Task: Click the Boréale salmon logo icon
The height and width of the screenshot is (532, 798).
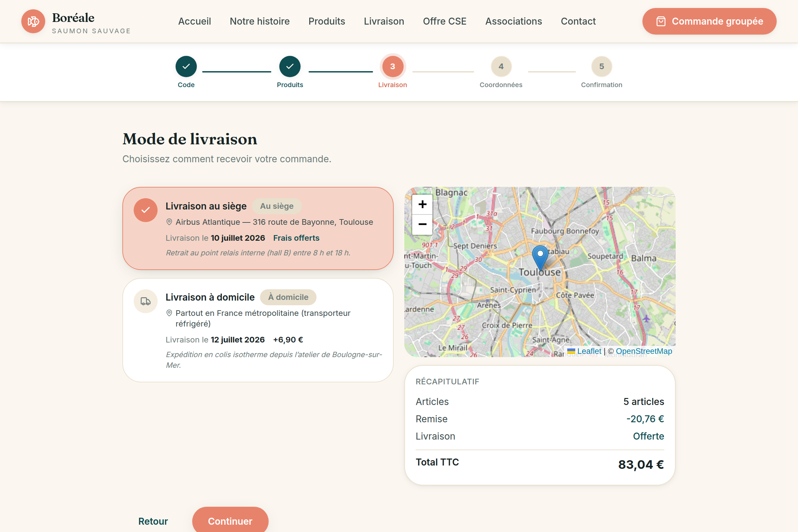Action: point(33,21)
